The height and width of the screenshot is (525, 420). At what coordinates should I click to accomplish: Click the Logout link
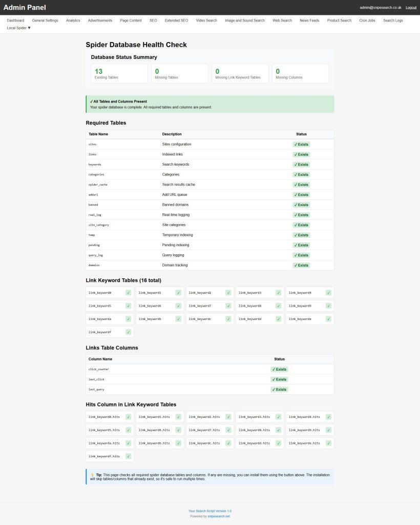(411, 8)
